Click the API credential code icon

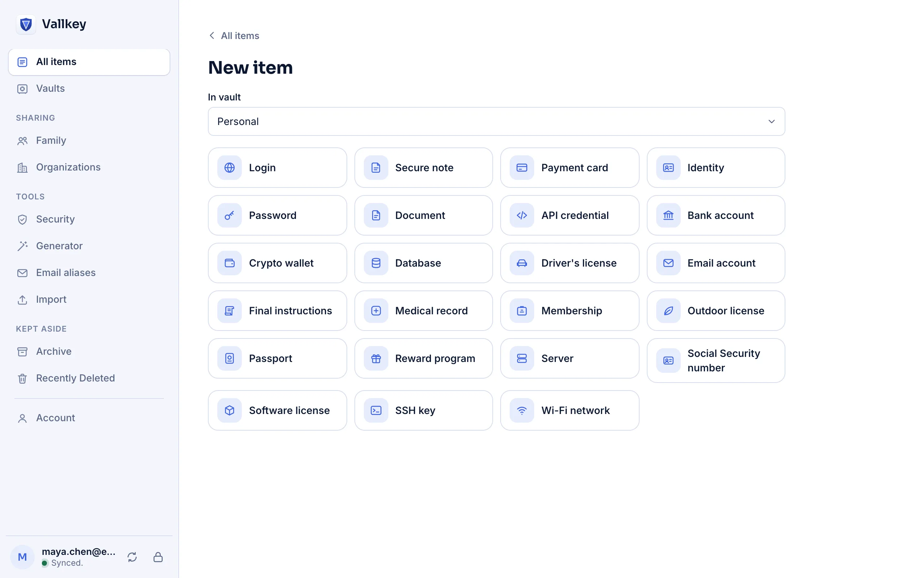(522, 215)
